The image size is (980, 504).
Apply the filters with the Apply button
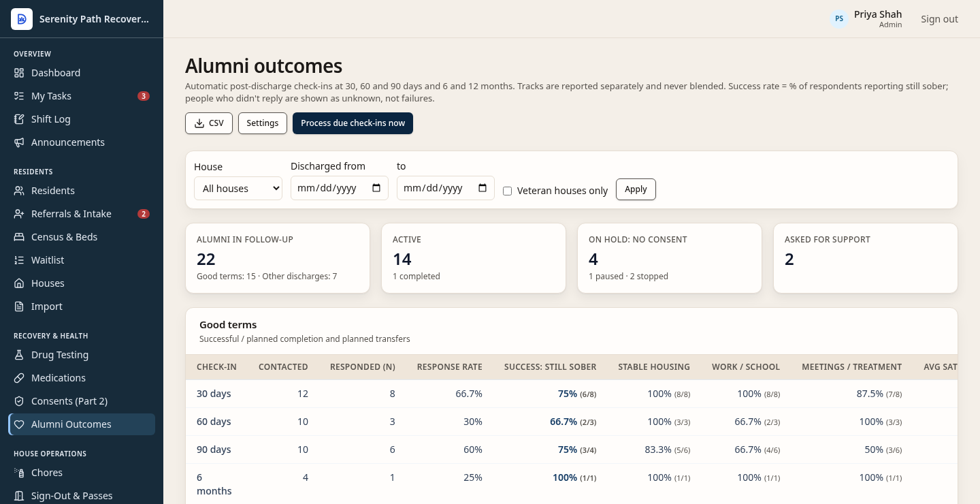pyautogui.click(x=636, y=189)
